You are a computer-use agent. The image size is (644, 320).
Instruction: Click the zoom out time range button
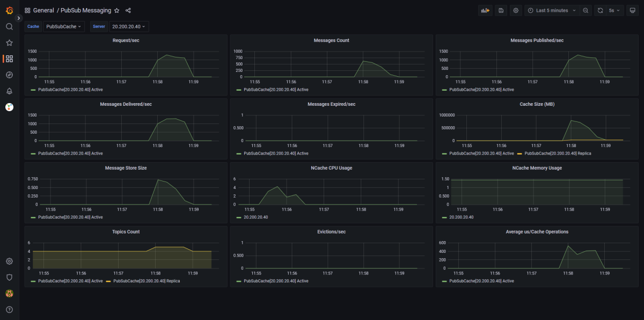pos(586,10)
